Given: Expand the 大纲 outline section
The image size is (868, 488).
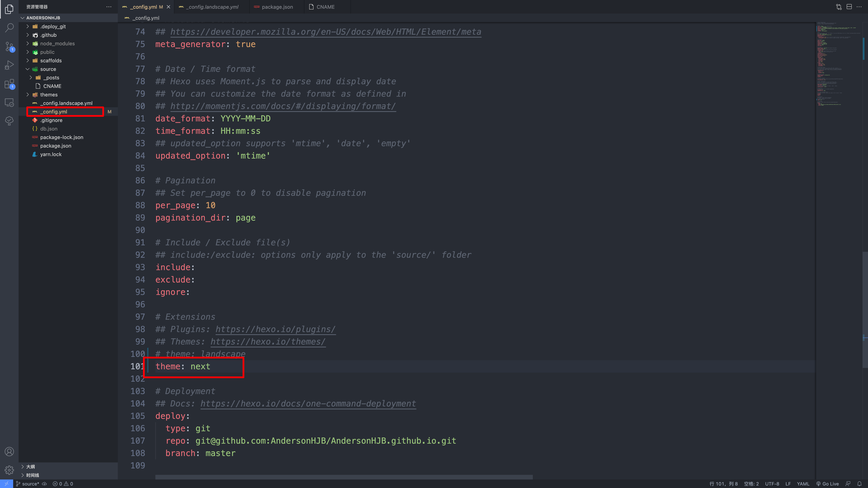Looking at the screenshot, I should tap(68, 467).
